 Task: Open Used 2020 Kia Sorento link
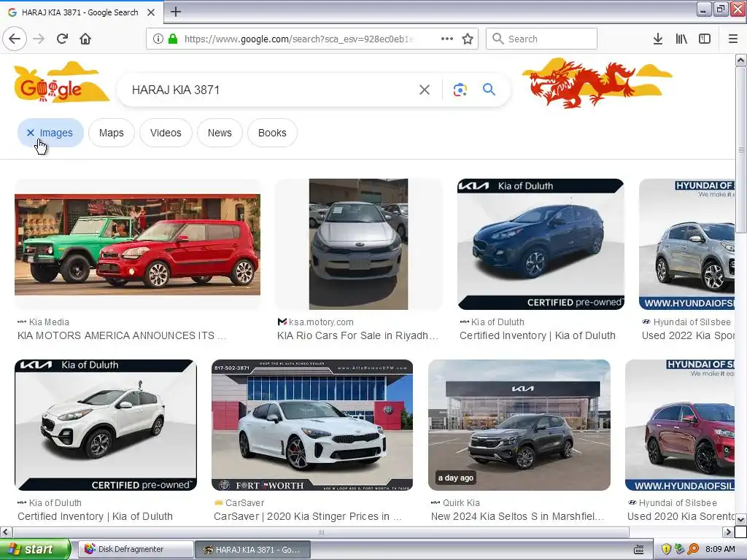681,517
